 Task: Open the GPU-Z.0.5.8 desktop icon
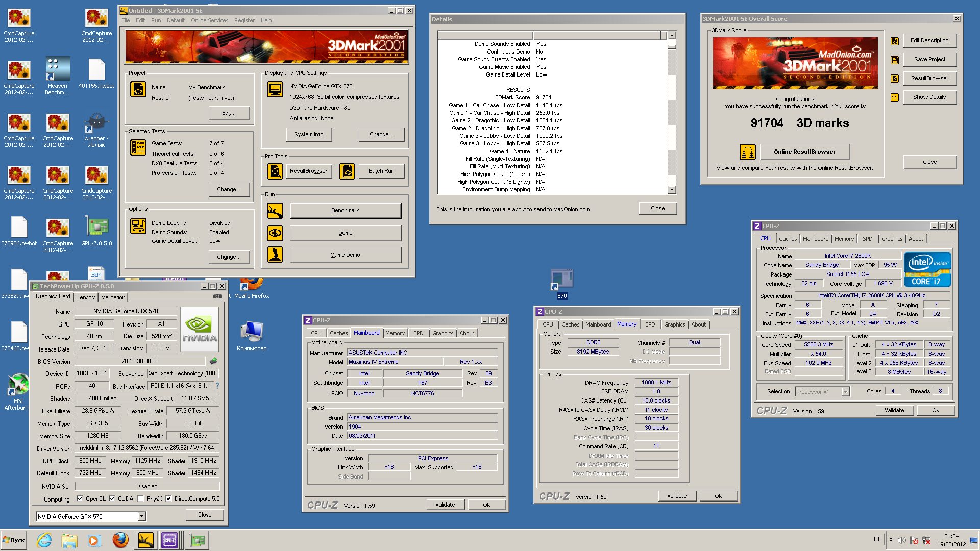[96, 231]
